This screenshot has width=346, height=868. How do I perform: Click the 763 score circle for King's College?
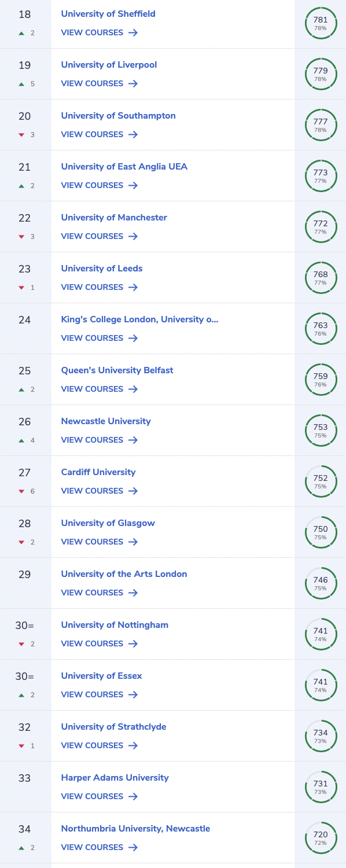(321, 329)
